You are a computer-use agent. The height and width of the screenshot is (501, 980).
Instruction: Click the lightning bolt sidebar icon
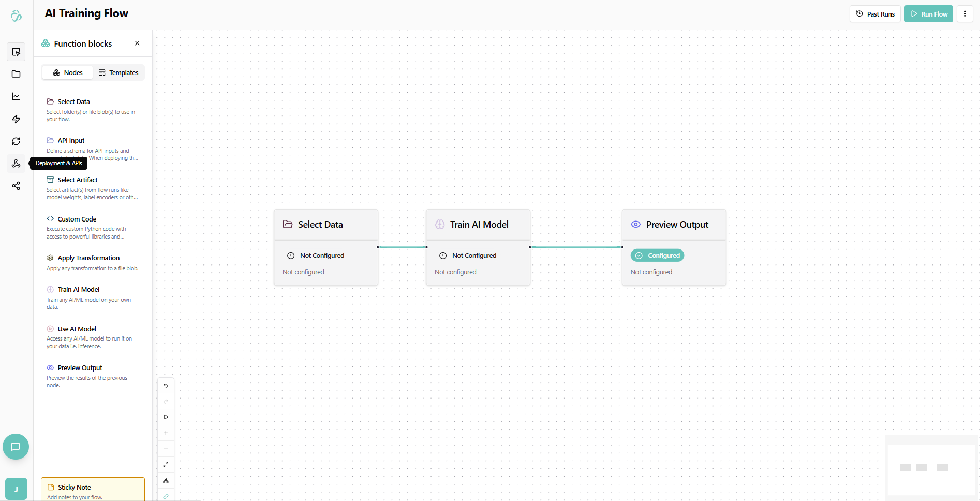tap(16, 119)
